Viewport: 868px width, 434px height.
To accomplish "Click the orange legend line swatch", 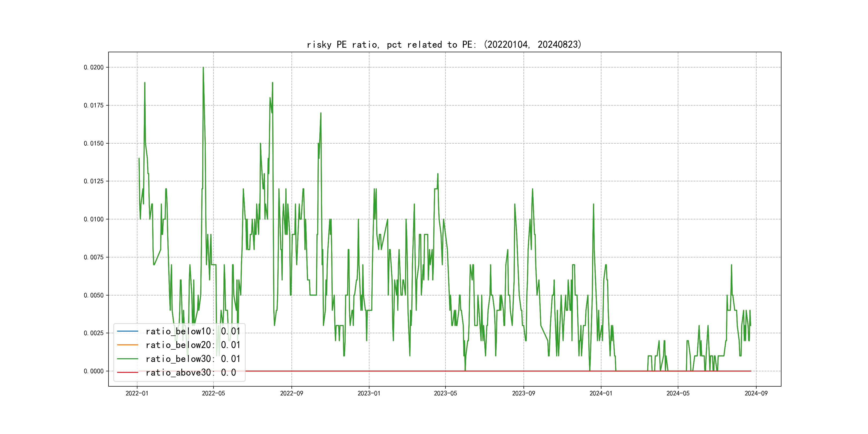I will [x=127, y=345].
